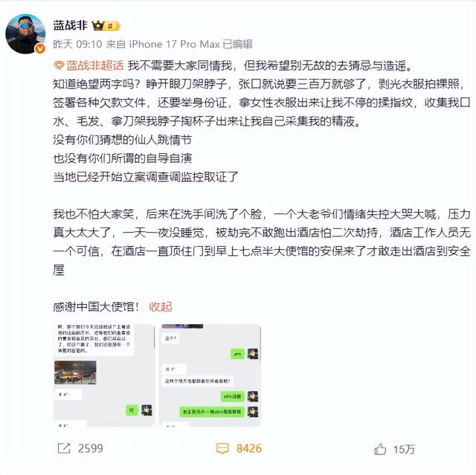Open the crown membership badge

click(106, 26)
